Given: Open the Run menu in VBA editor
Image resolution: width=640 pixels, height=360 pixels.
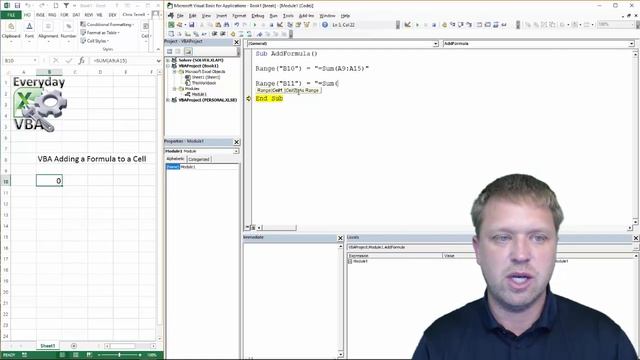Looking at the screenshot, I should tap(273, 16).
